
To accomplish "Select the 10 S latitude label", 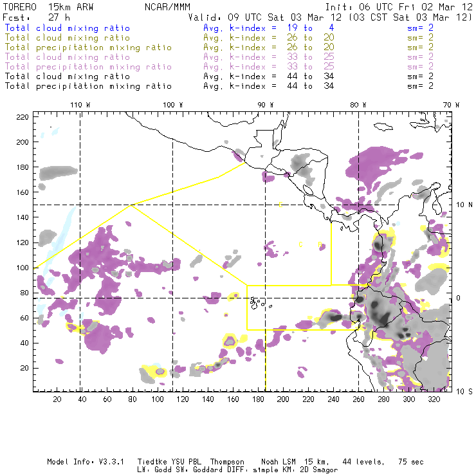I will (464, 391).
